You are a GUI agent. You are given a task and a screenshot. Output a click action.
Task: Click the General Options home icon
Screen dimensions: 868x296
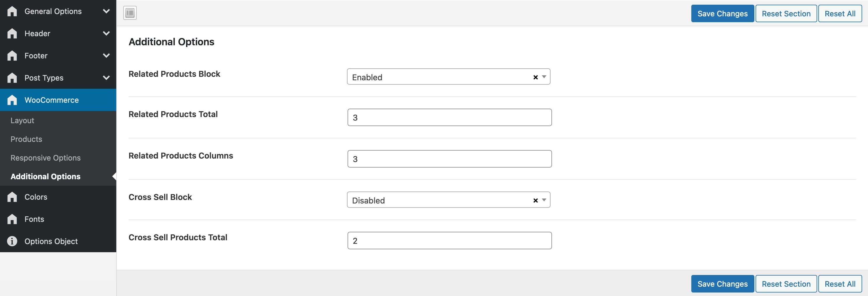[12, 11]
